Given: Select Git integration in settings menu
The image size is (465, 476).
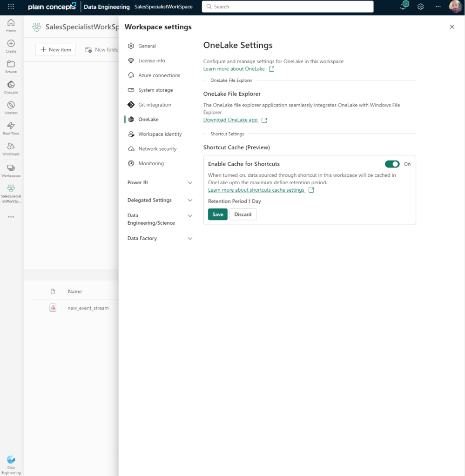Looking at the screenshot, I should (x=155, y=105).
